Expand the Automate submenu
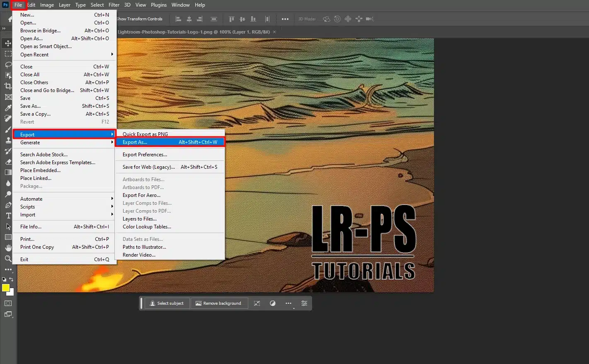Image resolution: width=589 pixels, height=364 pixels. click(x=65, y=199)
